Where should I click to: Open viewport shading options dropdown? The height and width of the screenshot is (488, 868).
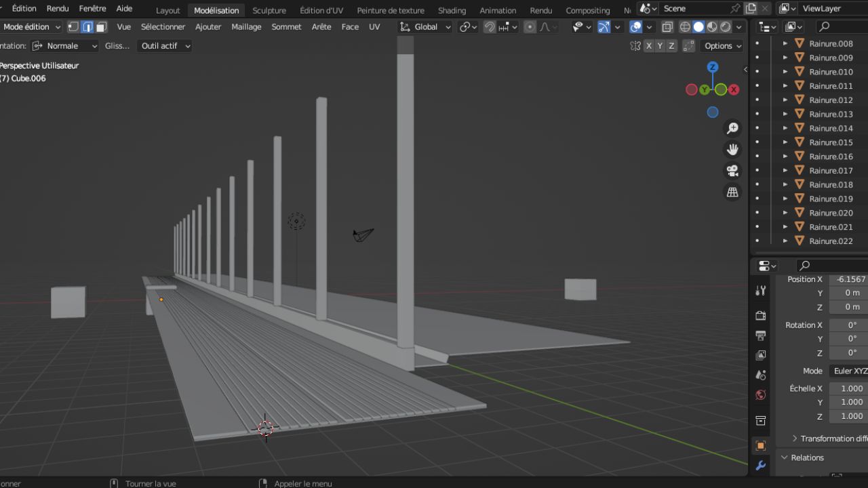click(x=739, y=27)
